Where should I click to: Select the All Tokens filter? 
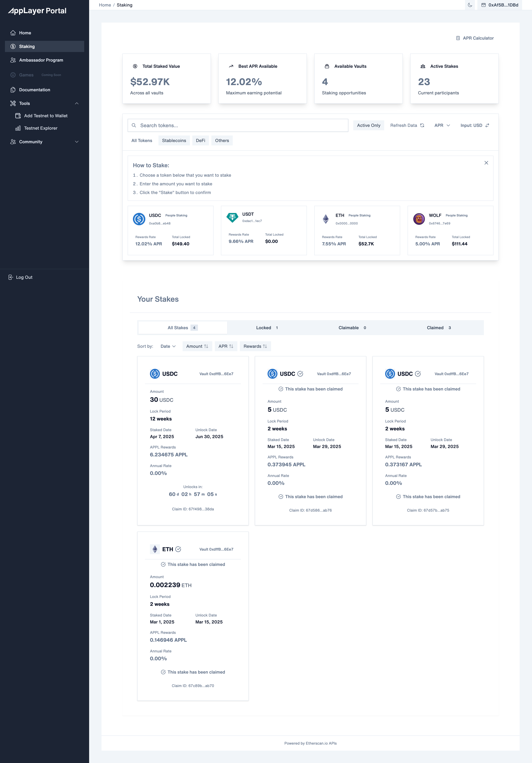click(142, 141)
